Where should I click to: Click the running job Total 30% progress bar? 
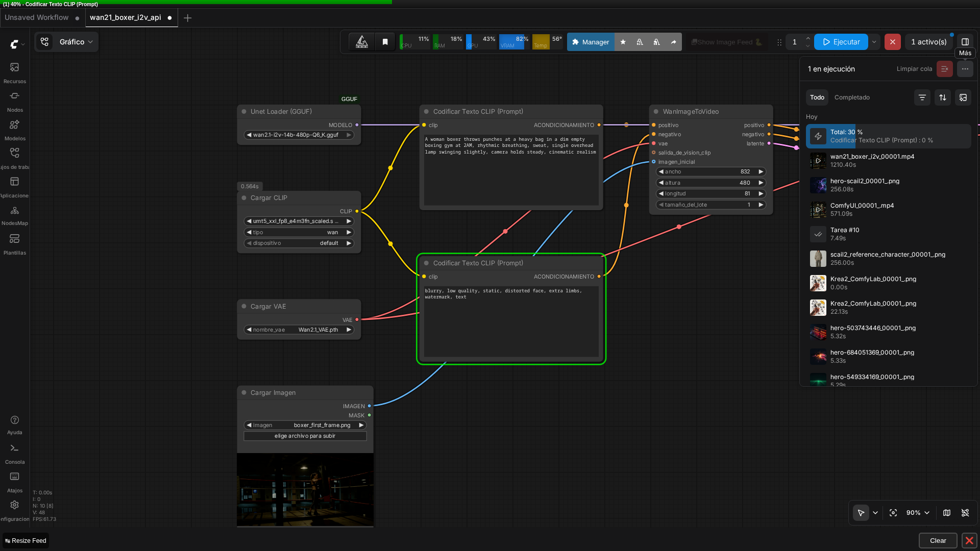click(x=888, y=136)
